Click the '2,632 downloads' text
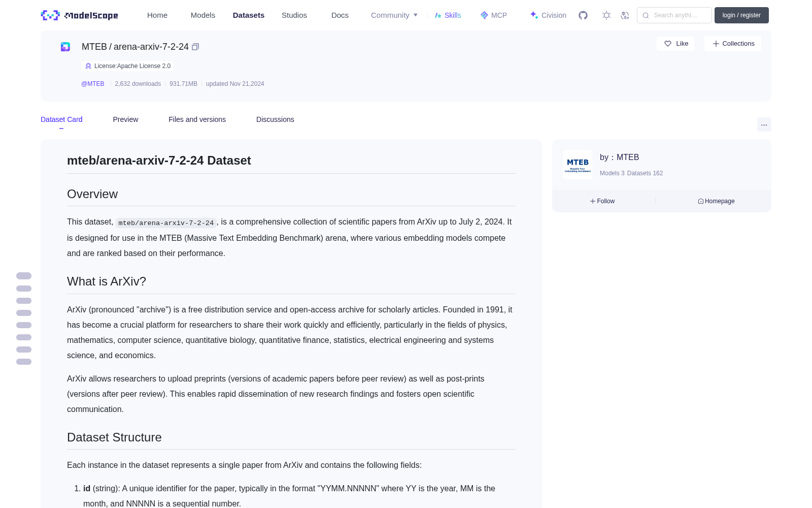The width and height of the screenshot is (812, 508). tap(138, 84)
